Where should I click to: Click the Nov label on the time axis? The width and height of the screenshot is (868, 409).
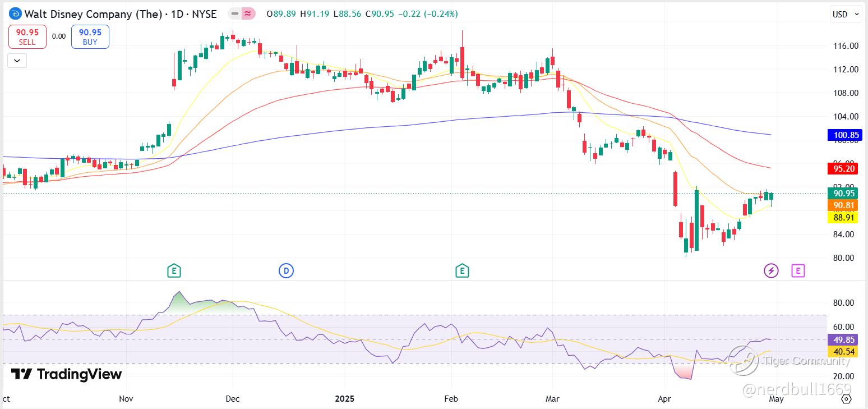[126, 399]
